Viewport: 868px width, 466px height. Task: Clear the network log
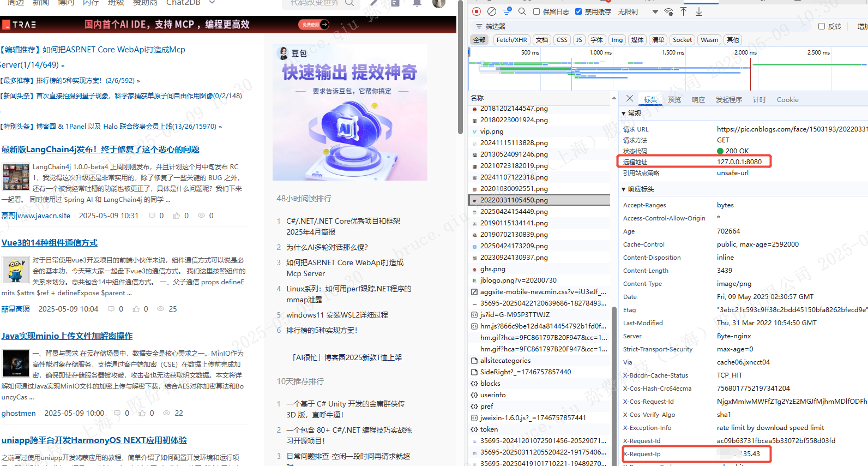point(492,11)
